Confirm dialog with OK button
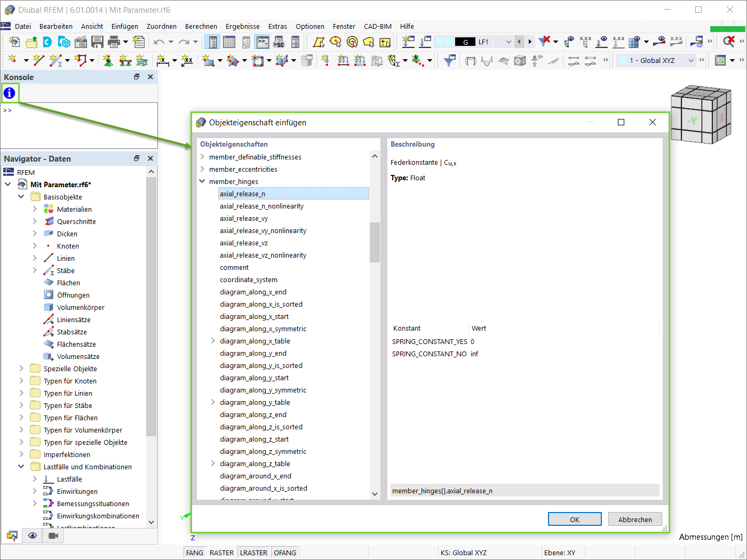The width and height of the screenshot is (747, 560). [575, 519]
